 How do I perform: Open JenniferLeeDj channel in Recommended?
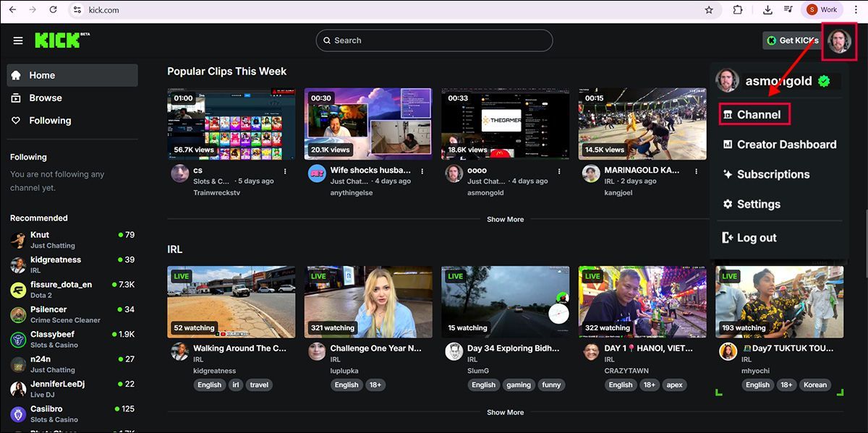click(72, 388)
